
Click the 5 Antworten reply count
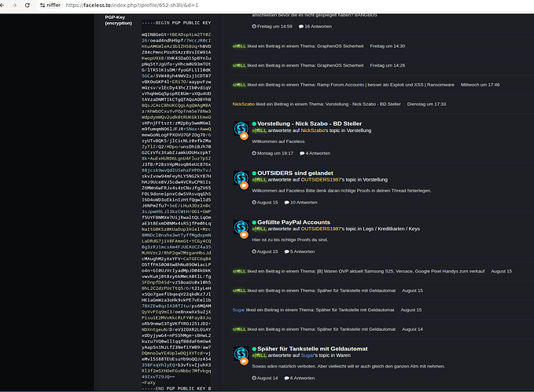pyautogui.click(x=300, y=252)
